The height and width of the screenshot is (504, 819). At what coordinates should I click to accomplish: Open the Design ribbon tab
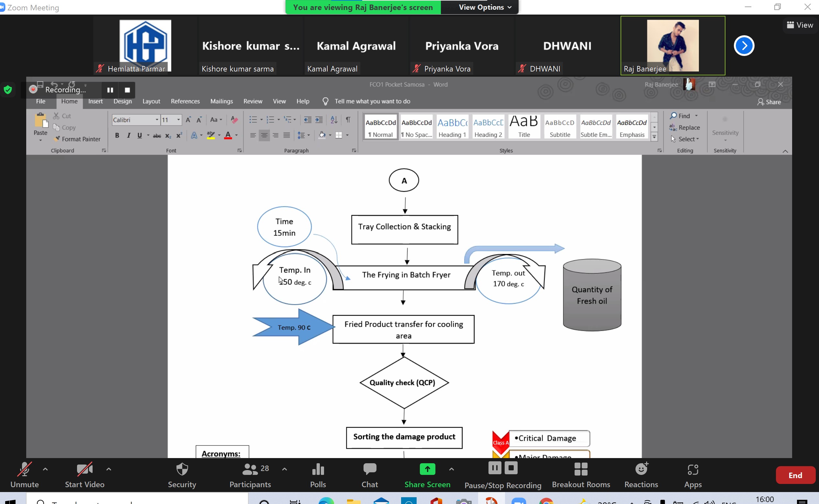coord(123,101)
